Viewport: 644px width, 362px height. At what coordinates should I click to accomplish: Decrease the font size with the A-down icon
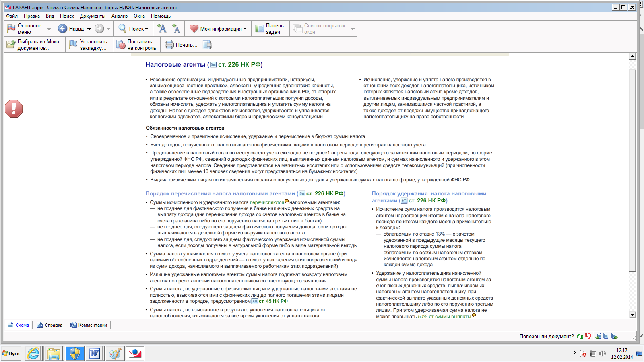pyautogui.click(x=176, y=28)
